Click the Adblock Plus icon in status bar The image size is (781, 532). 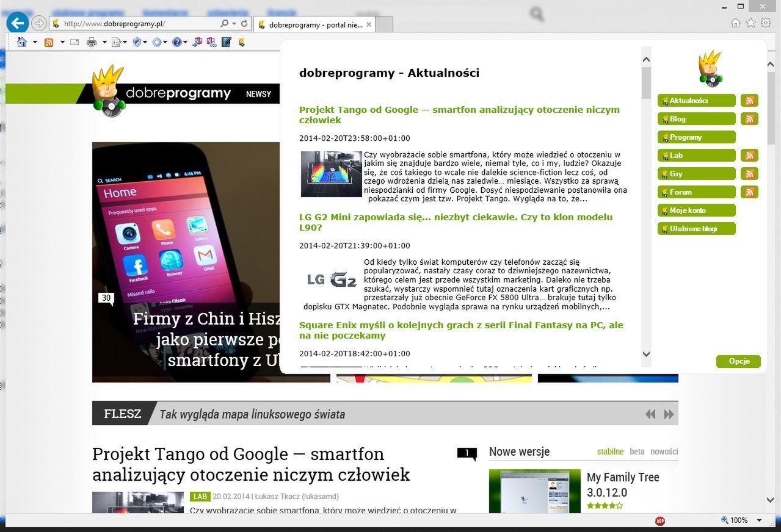[x=659, y=520]
